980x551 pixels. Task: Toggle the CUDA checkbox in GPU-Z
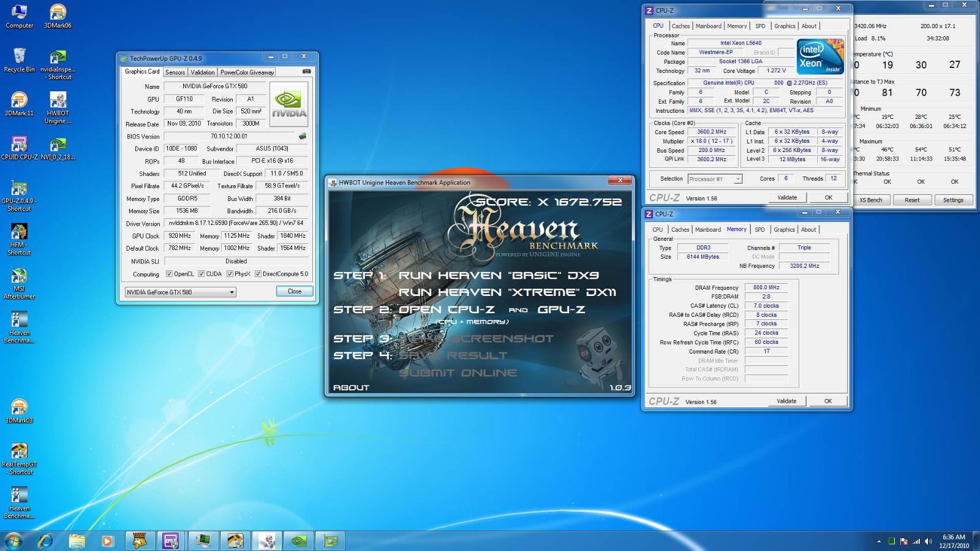click(x=201, y=274)
